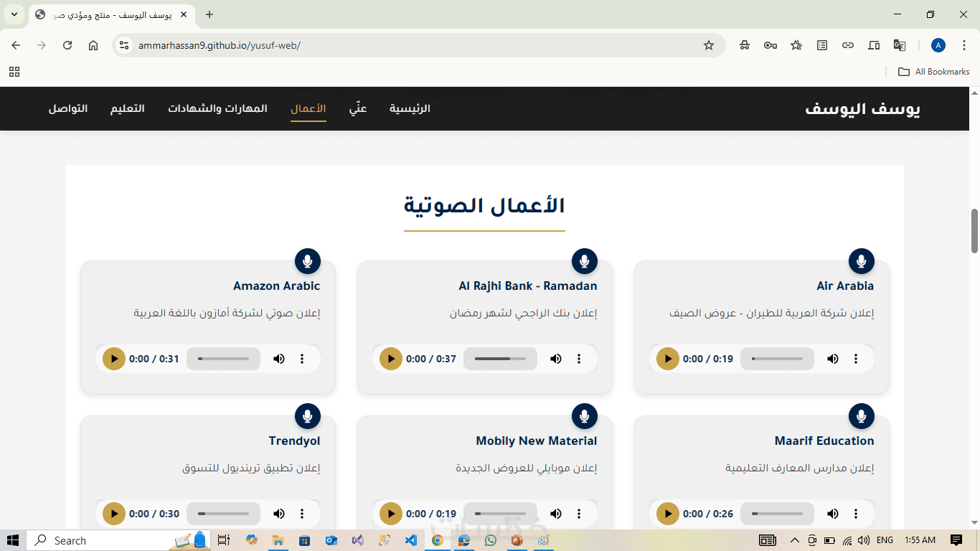Screen dimensions: 980x551
Task: Open Visual Studio Code from the taskbar
Action: point(410,540)
